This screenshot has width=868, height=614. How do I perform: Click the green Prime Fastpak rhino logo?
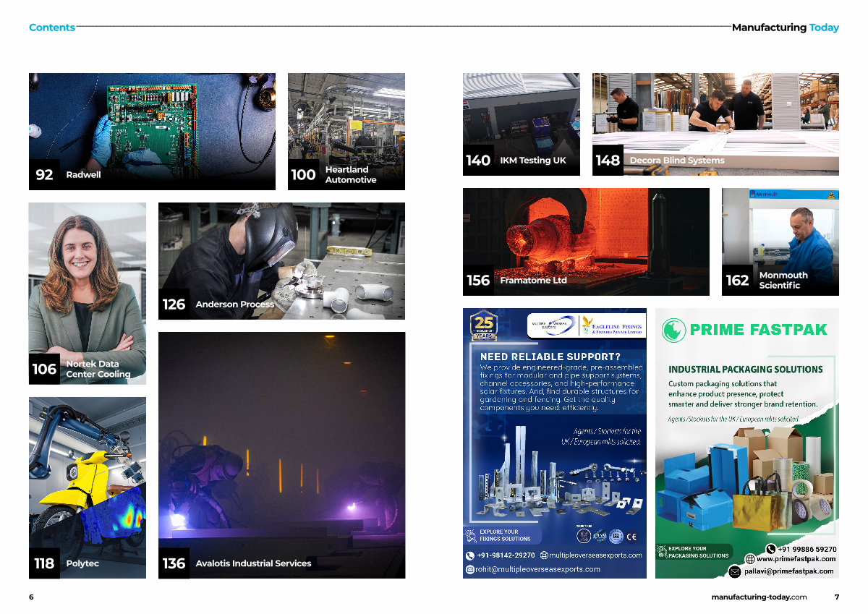pyautogui.click(x=673, y=330)
